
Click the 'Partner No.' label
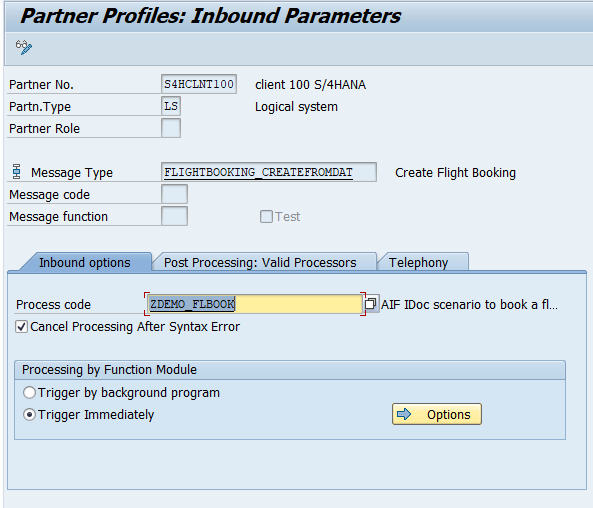[41, 84]
